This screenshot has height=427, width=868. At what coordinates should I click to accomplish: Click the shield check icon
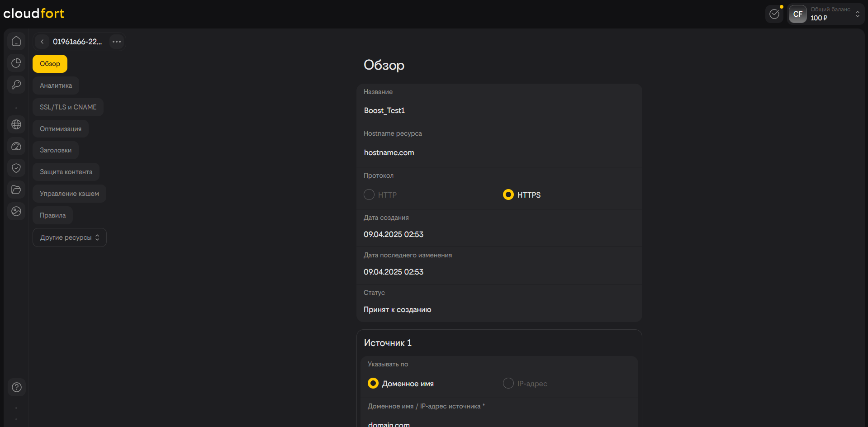[16, 168]
